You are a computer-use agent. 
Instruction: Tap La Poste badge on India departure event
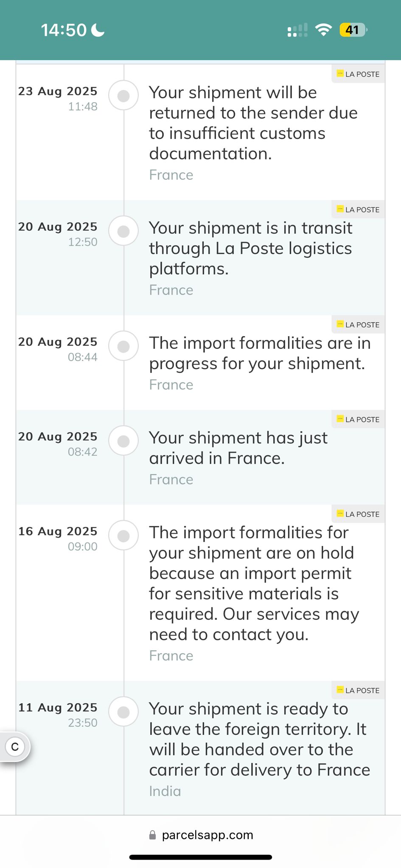point(358,690)
